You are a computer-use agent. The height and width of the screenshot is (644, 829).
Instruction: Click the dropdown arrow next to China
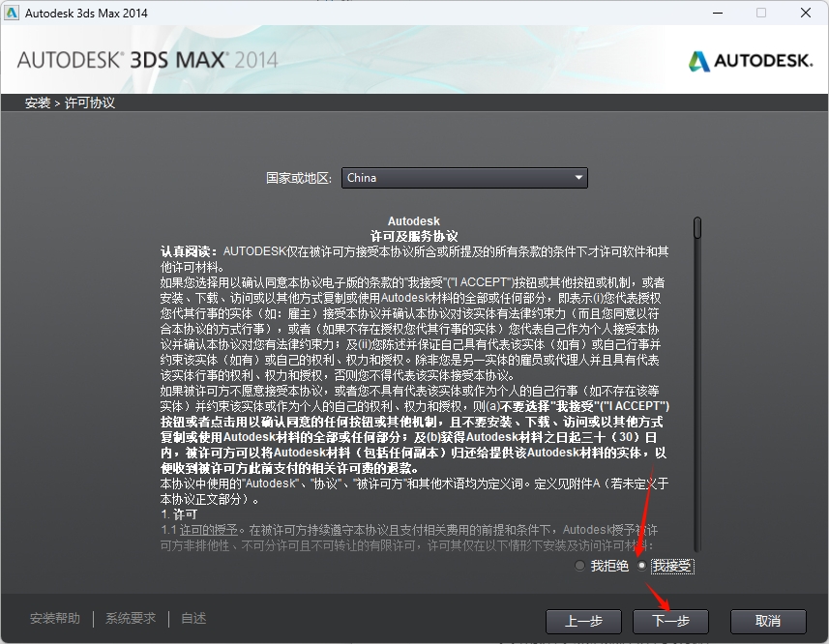577,178
